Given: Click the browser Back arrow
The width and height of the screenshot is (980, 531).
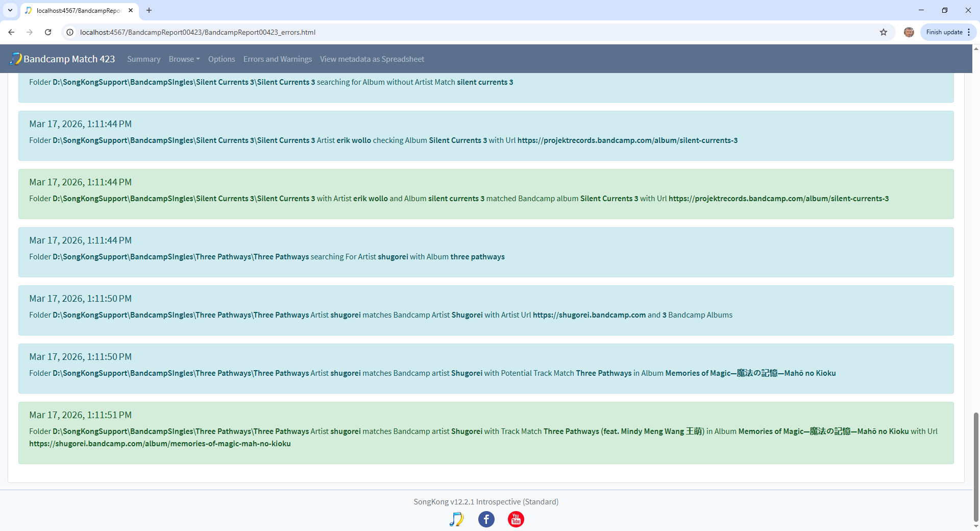Looking at the screenshot, I should (x=11, y=32).
